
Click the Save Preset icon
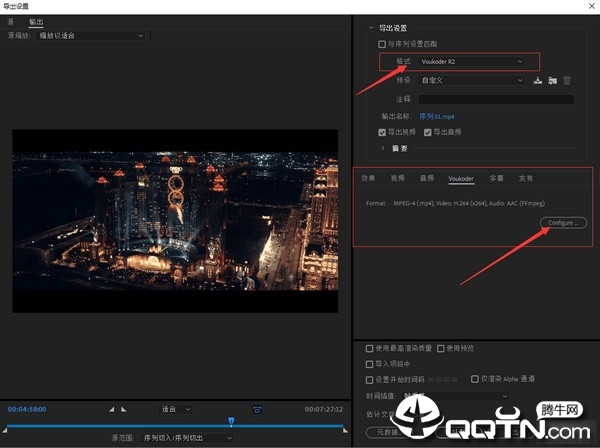click(538, 80)
